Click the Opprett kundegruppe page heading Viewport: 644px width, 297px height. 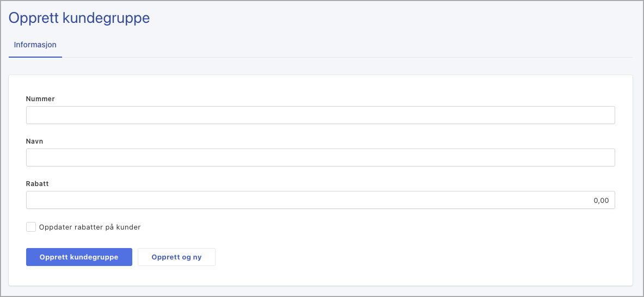pyautogui.click(x=79, y=18)
